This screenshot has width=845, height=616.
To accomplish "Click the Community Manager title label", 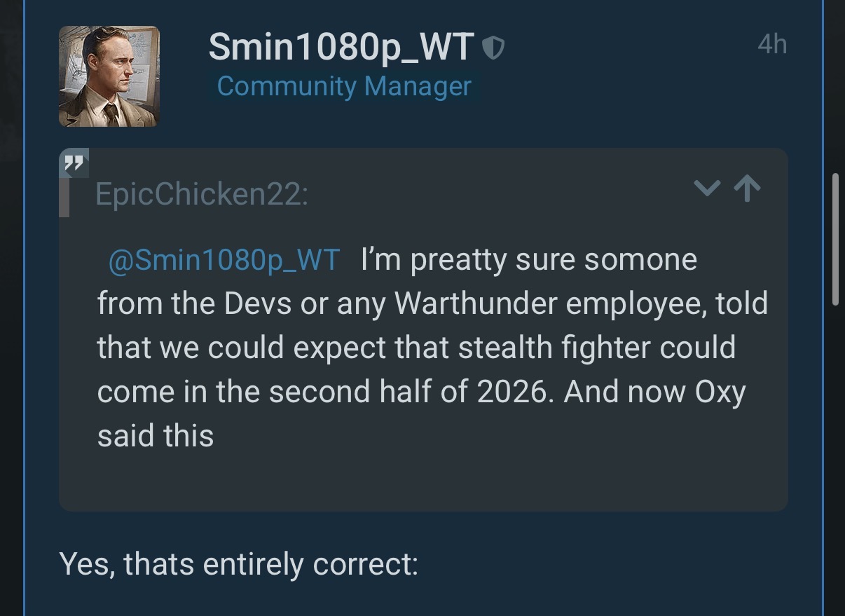I will point(344,86).
